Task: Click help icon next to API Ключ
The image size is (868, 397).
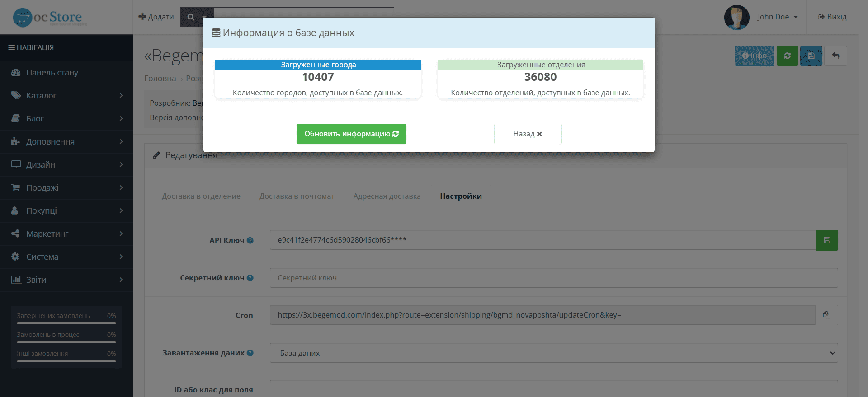Action: [250, 240]
